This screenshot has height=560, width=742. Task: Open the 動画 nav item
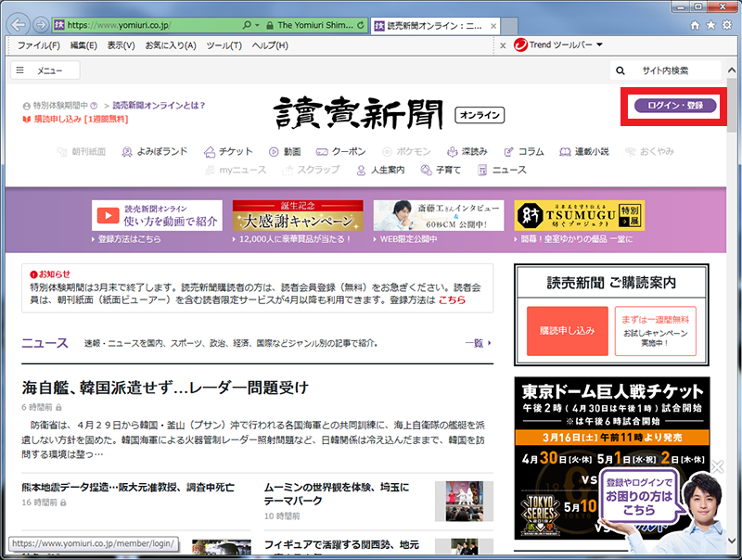[285, 151]
